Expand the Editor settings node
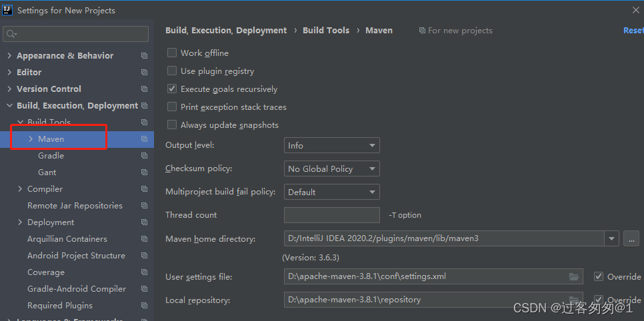The height and width of the screenshot is (321, 644). [x=9, y=72]
